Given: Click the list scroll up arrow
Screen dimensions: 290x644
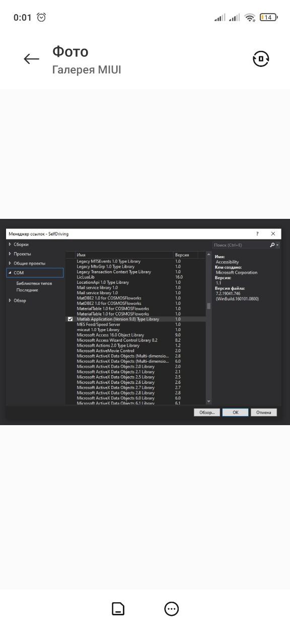Looking at the screenshot, I should click(209, 255).
